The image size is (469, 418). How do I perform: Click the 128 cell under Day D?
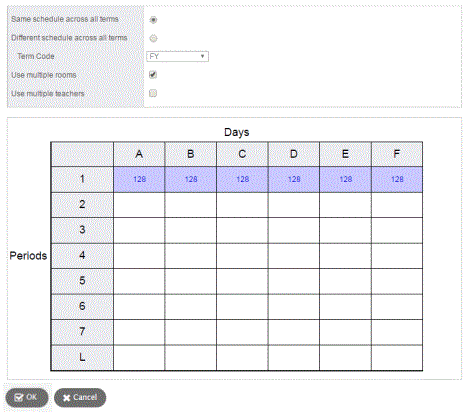[x=294, y=179]
